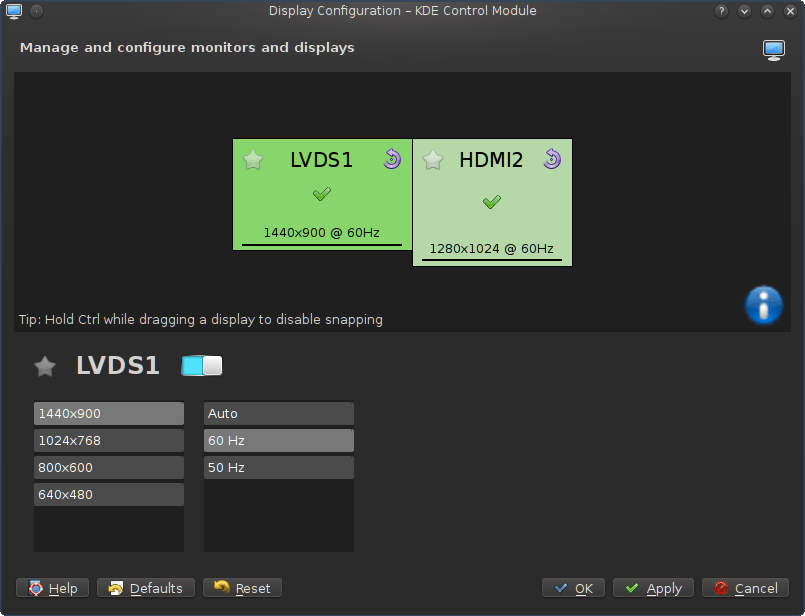Set refresh rate to Auto
The height and width of the screenshot is (616, 805).
click(x=279, y=414)
